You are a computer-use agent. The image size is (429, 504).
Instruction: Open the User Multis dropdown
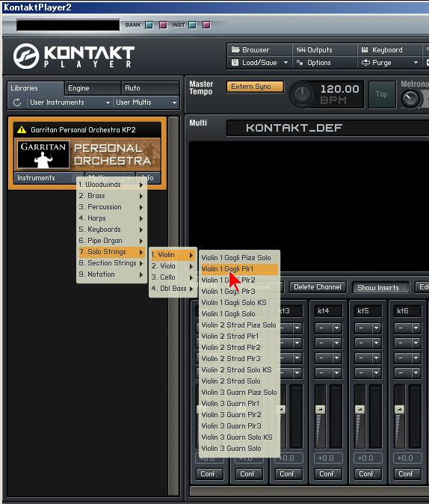click(146, 102)
